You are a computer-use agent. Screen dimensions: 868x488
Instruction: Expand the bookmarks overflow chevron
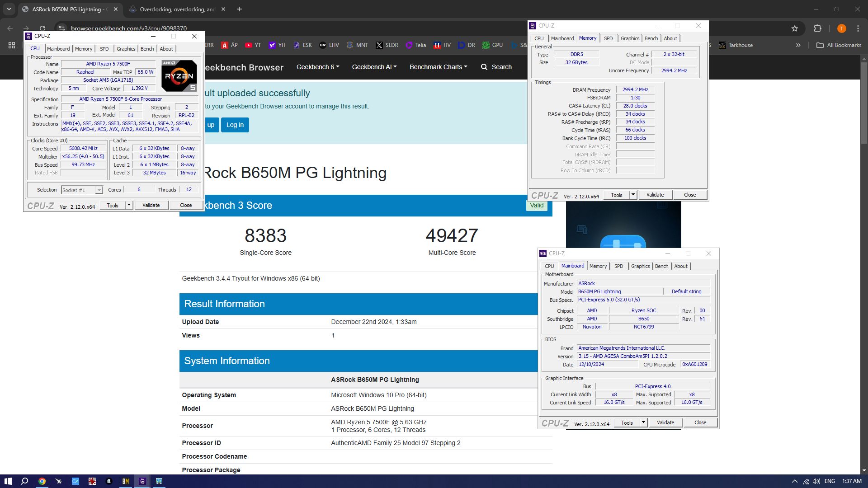click(798, 45)
